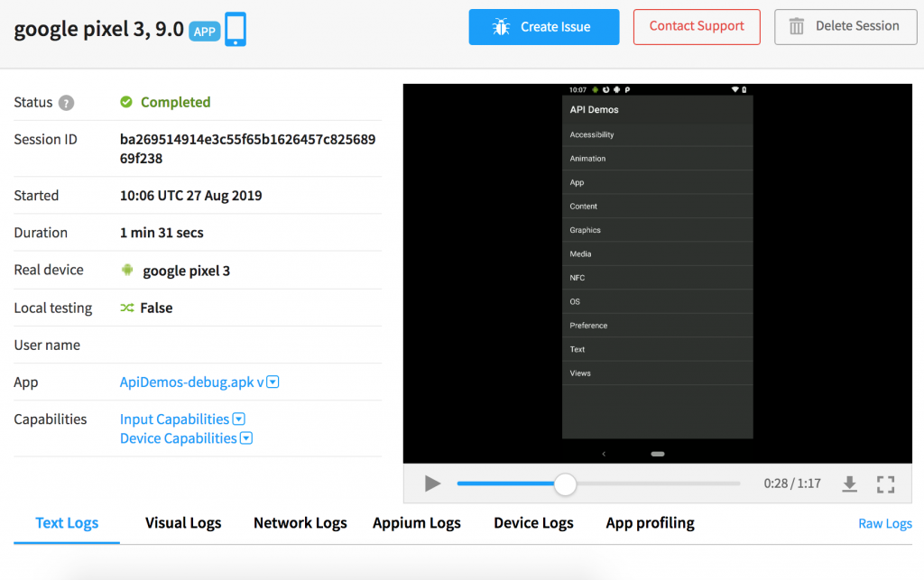Image resolution: width=924 pixels, height=580 pixels.
Task: Click the API Demos header in the video
Action: (x=594, y=109)
